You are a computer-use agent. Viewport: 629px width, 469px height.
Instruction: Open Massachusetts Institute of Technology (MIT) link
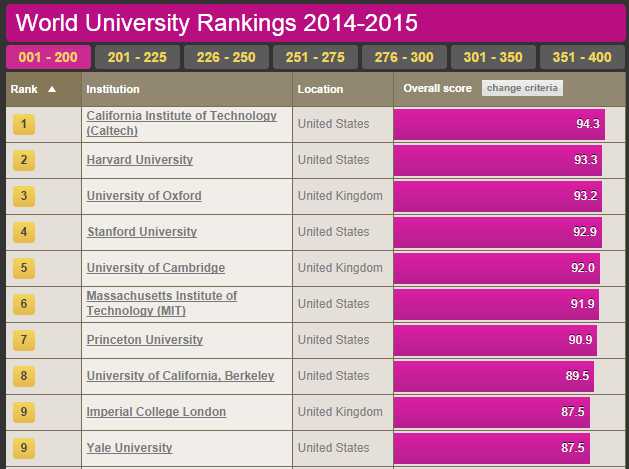point(162,303)
